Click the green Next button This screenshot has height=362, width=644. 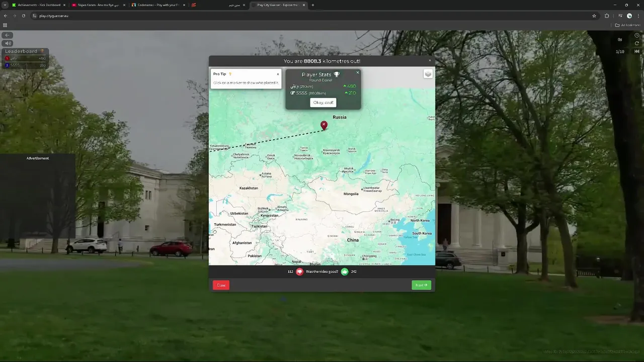421,285
